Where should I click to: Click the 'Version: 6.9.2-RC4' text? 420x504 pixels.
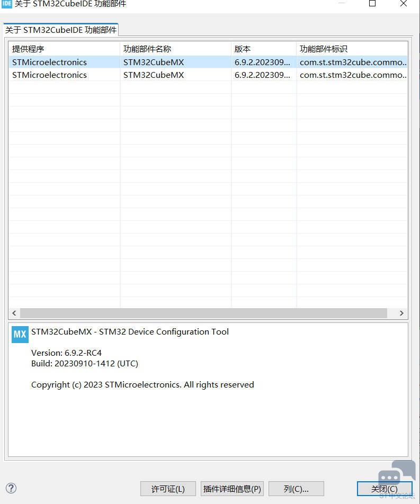(67, 353)
